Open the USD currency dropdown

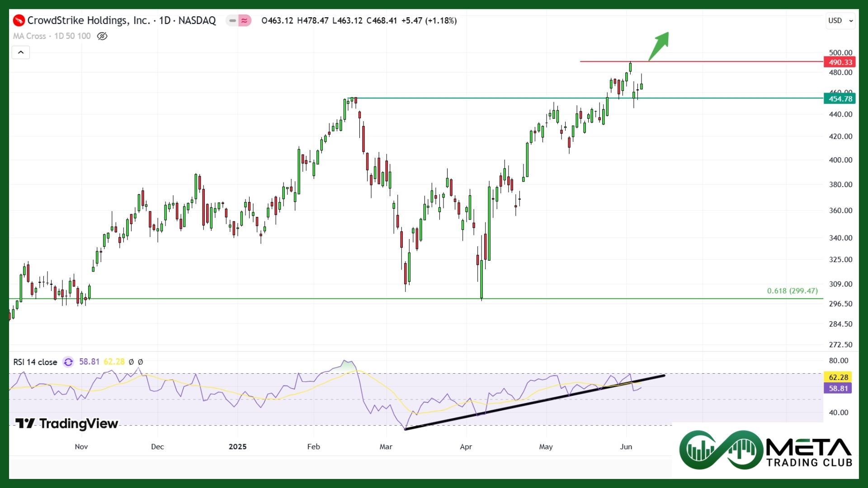click(840, 20)
